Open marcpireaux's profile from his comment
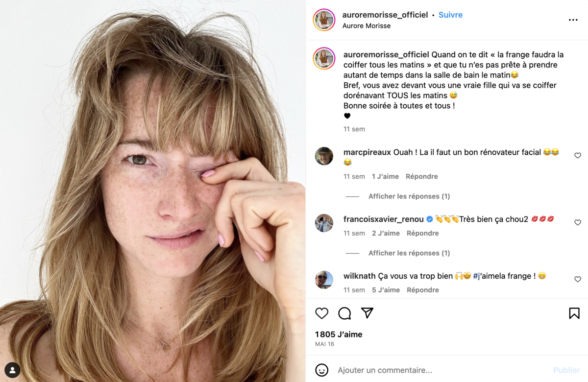The image size is (588, 382). tap(366, 152)
